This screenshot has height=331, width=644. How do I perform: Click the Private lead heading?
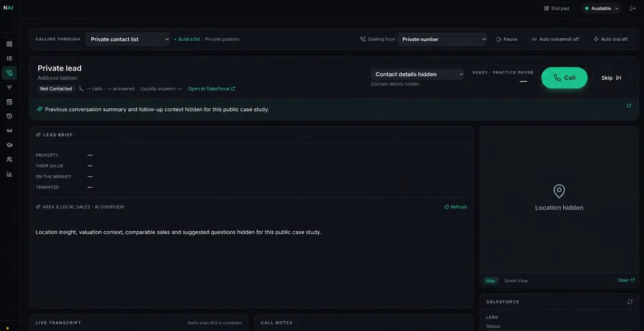click(x=60, y=68)
